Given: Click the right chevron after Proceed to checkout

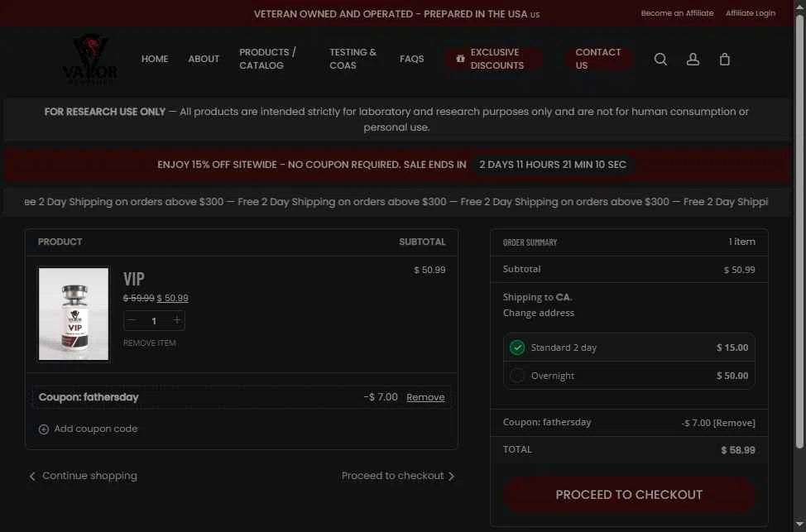Looking at the screenshot, I should pyautogui.click(x=451, y=477).
